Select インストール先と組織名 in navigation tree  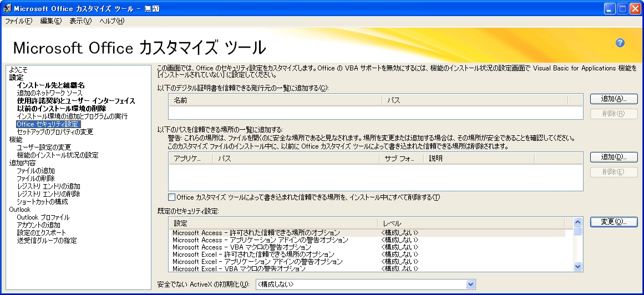click(x=50, y=85)
